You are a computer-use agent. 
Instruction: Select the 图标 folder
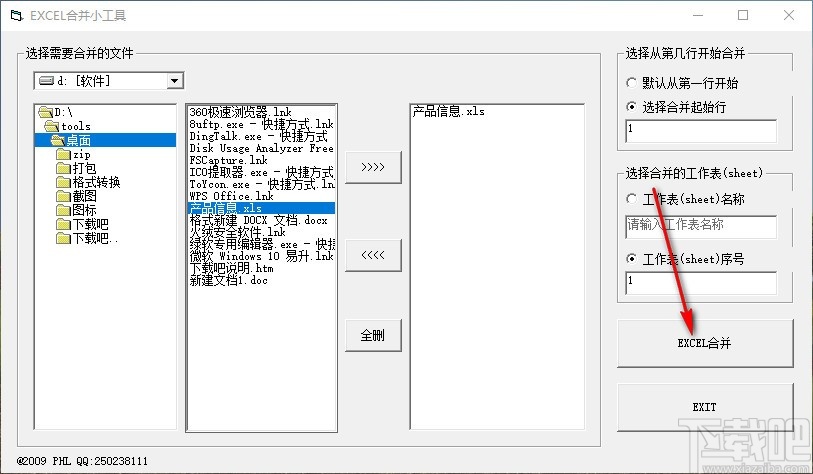coord(76,210)
